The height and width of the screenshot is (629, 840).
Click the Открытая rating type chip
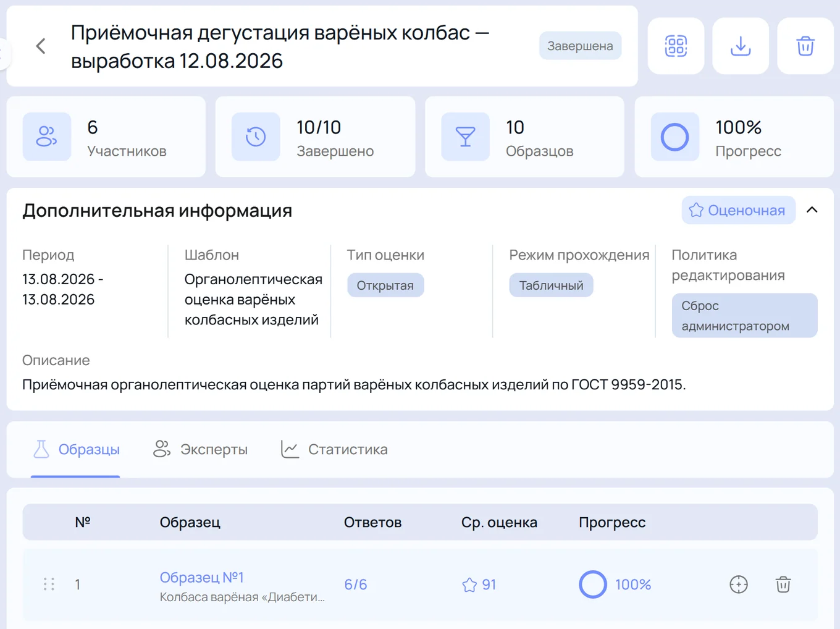[385, 285]
